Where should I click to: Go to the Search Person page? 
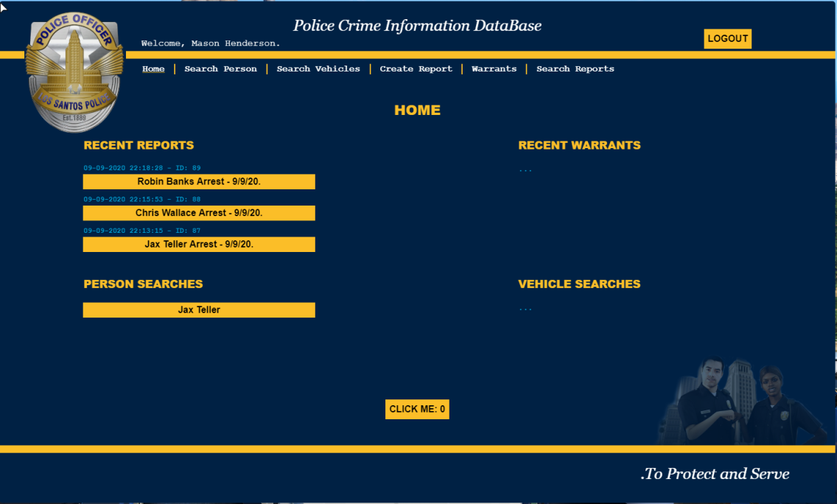click(x=220, y=69)
